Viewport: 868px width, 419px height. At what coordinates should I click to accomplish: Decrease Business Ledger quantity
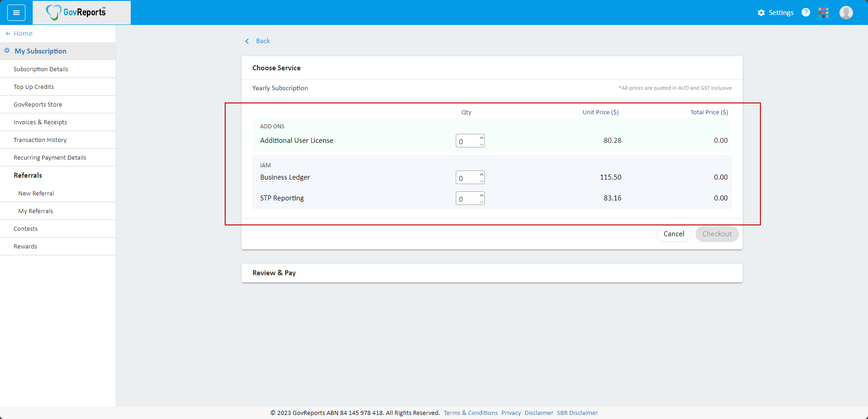coord(482,181)
